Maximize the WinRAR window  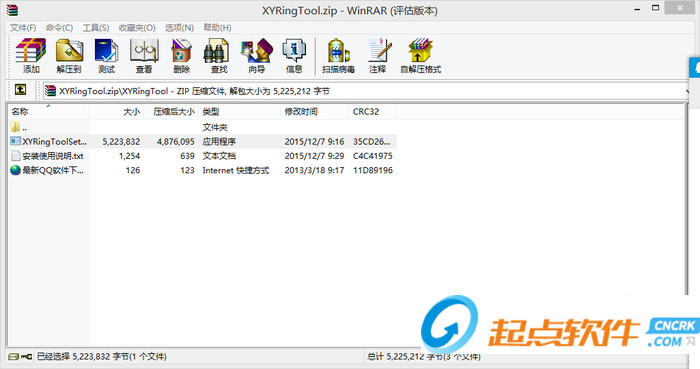coord(655,8)
